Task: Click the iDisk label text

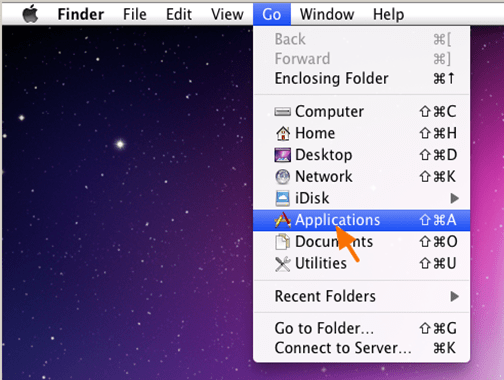Action: 312,198
